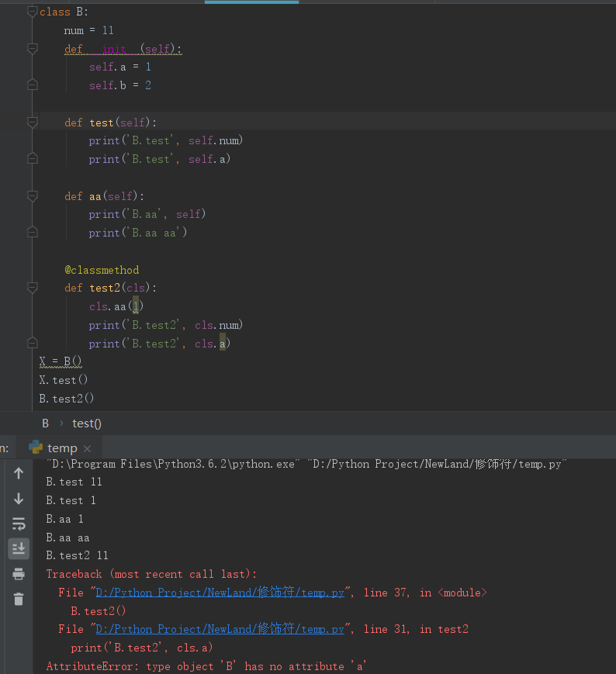Click fold end marker at self.b line
Viewport: 616px width, 674px height.
coord(33,85)
